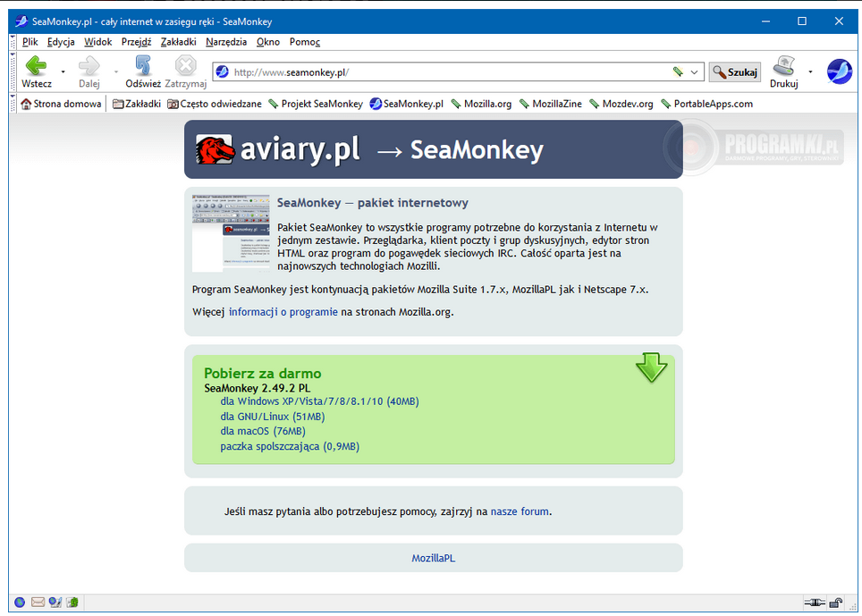862x616 pixels.
Task: Open the Widok menu
Action: pyautogui.click(x=97, y=42)
